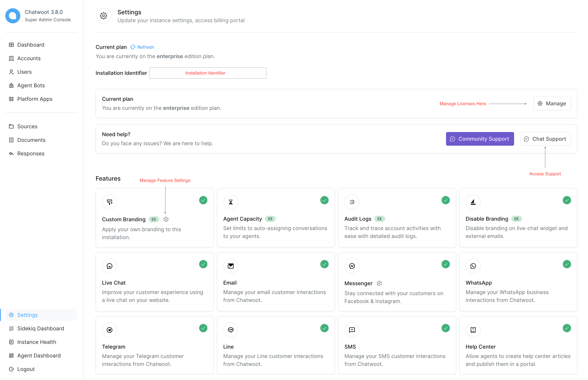Go to Sidekiq Dashboard
The width and height of the screenshot is (588, 380).
(40, 328)
